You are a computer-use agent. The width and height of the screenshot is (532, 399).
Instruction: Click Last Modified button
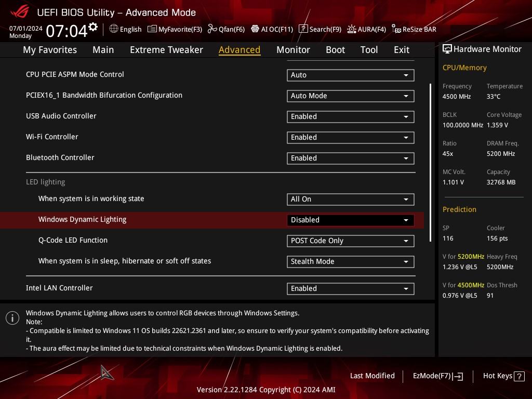[372, 376]
